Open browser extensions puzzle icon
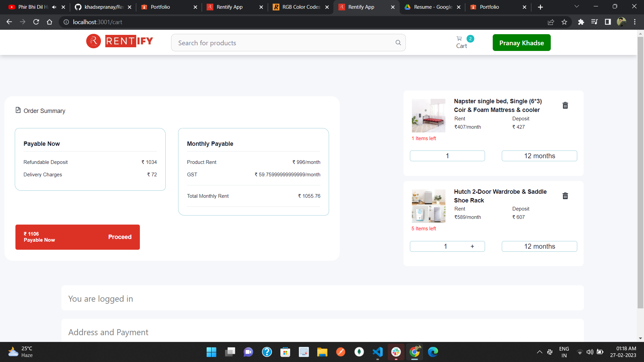 pos(581,22)
